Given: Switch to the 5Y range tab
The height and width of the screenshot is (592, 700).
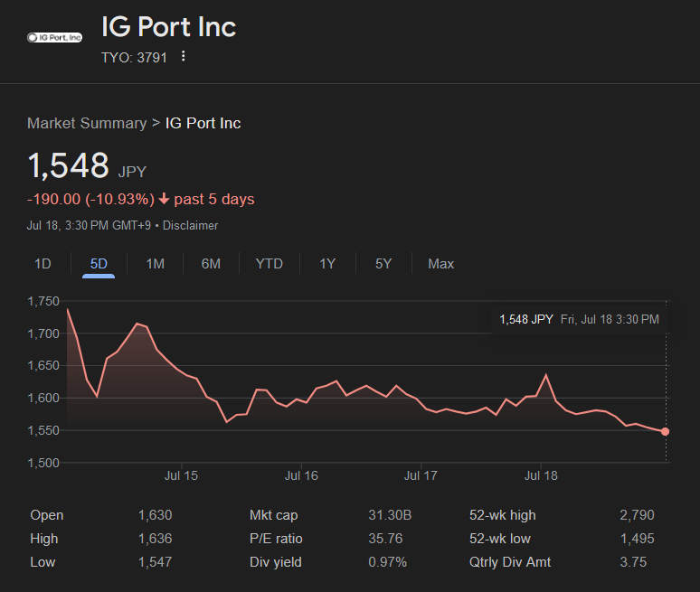Looking at the screenshot, I should point(383,264).
